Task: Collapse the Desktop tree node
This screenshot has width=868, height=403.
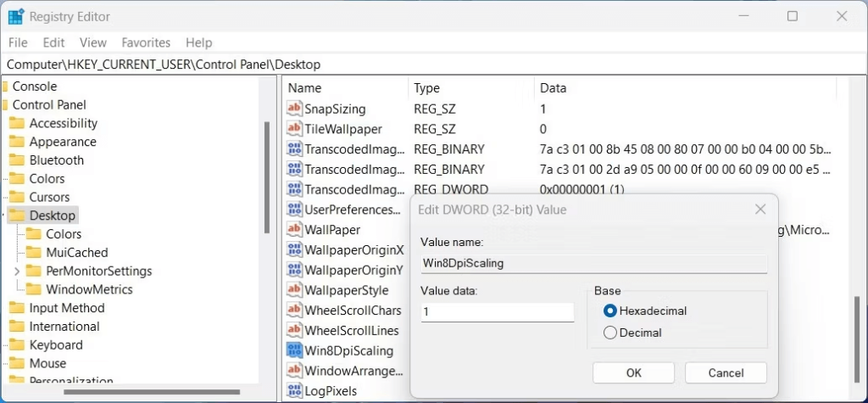Action: click(x=3, y=216)
